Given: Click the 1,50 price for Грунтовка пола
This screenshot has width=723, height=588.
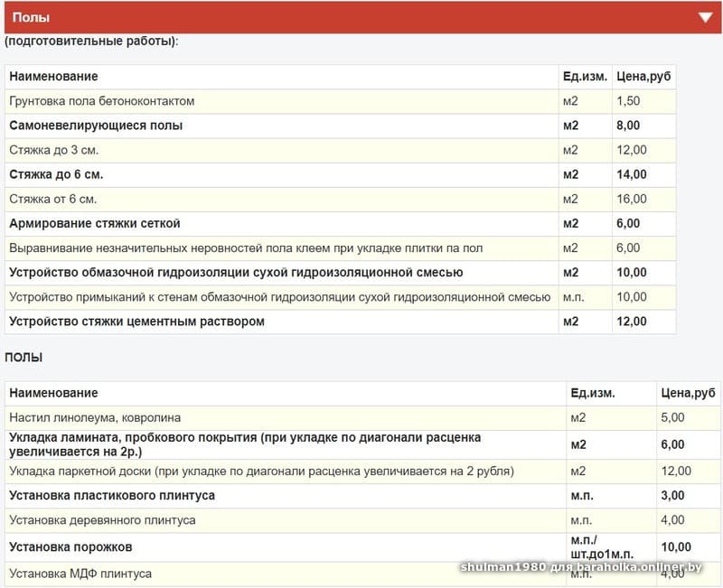Looking at the screenshot, I should [628, 101].
